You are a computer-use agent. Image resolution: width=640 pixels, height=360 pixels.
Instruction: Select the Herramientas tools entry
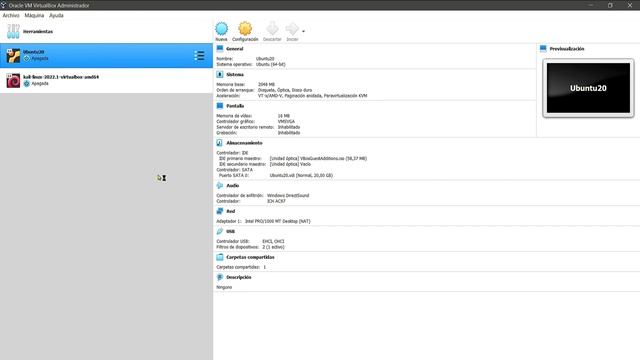106,31
